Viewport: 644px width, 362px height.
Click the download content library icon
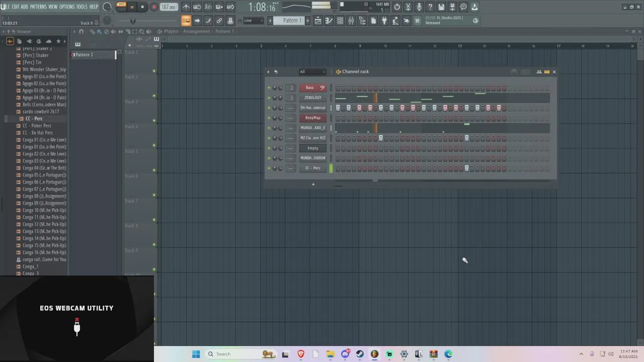[x=474, y=7]
